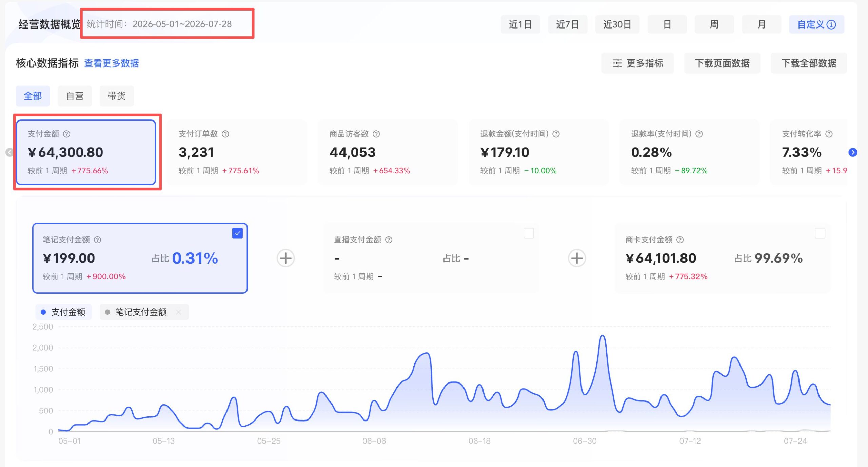Image resolution: width=868 pixels, height=467 pixels.
Task: Click info icon in 自定义 button
Action: [831, 24]
